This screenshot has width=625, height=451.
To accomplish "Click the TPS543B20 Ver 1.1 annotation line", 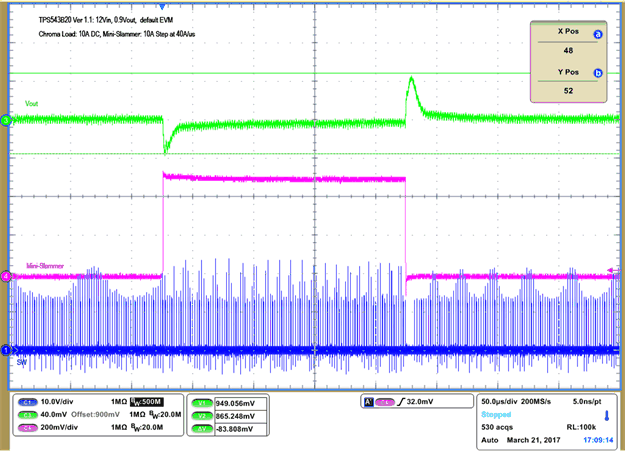I will coord(106,20).
